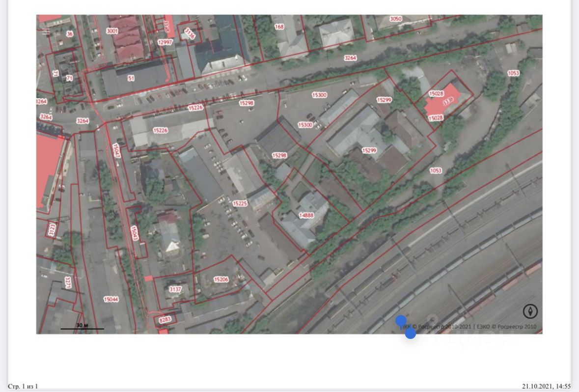
Task: Select parcel label 12997
Action: 165,42
